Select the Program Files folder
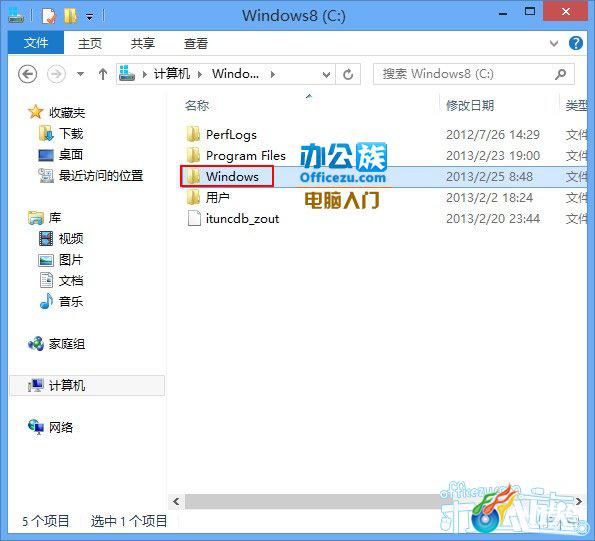The width and height of the screenshot is (595, 541). [x=246, y=156]
